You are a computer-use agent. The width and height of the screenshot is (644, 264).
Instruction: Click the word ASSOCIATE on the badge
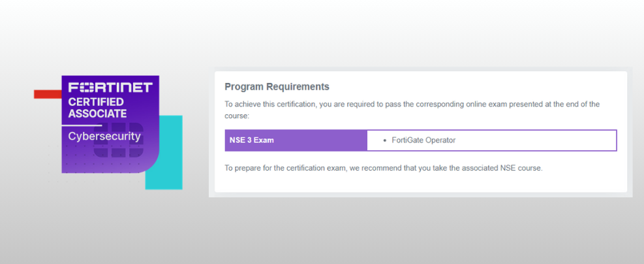click(x=97, y=114)
